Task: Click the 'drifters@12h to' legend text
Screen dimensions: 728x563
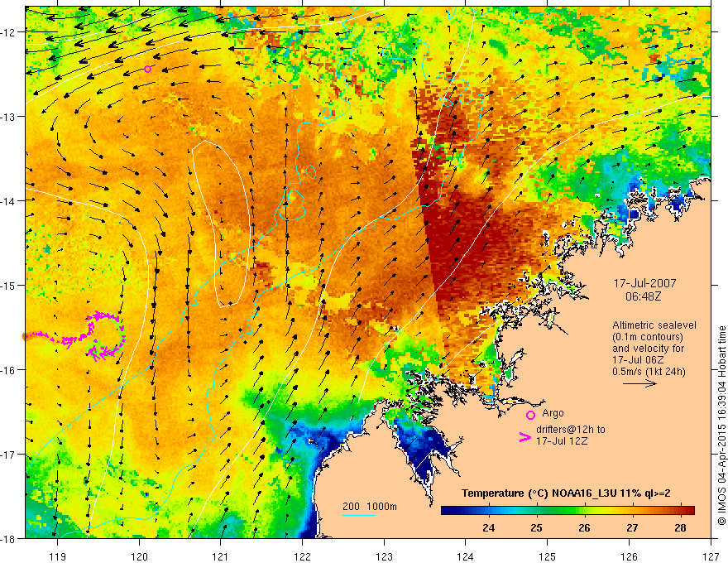Action: click(x=571, y=430)
